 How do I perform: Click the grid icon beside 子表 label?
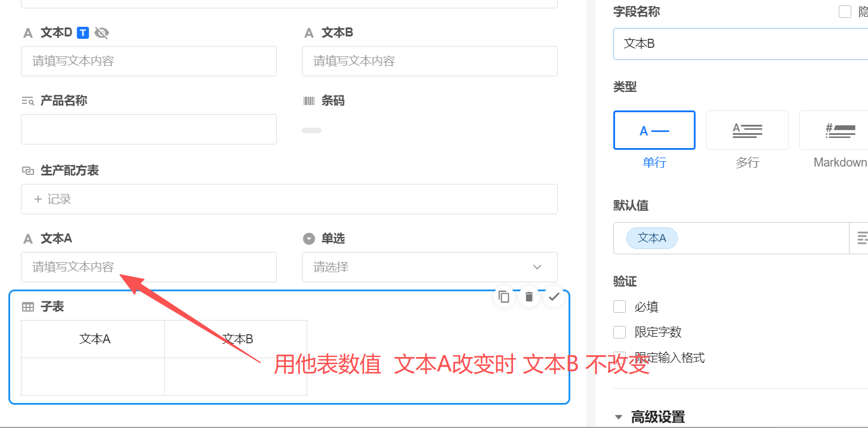pyautogui.click(x=28, y=306)
